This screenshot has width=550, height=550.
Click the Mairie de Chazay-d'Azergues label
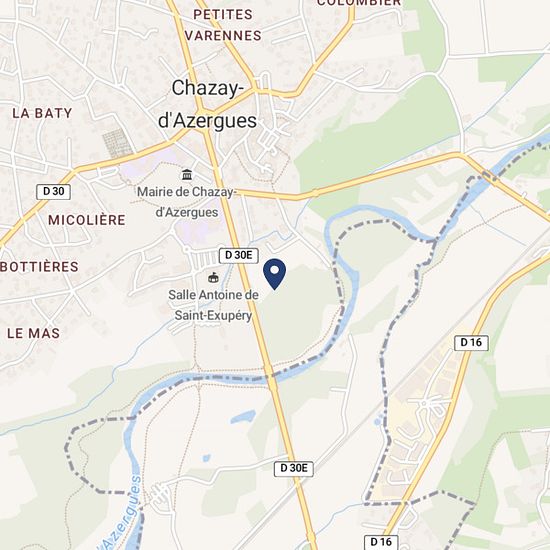(x=187, y=202)
